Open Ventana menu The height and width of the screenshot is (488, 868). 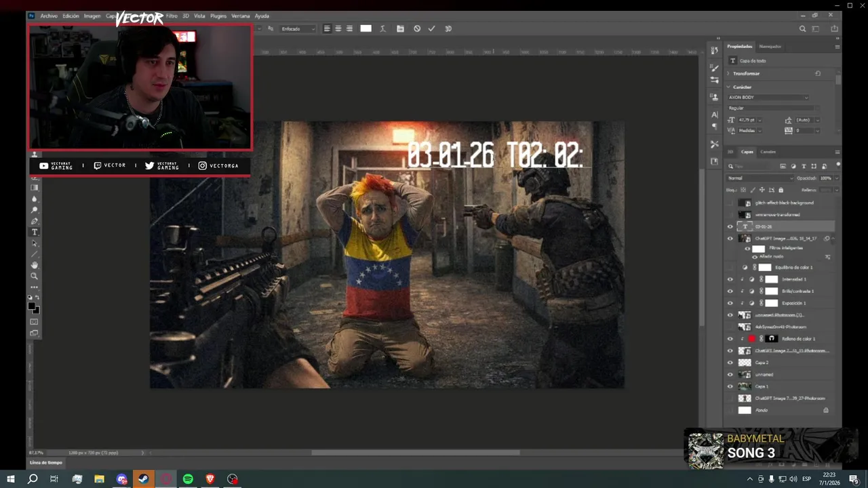click(x=241, y=16)
